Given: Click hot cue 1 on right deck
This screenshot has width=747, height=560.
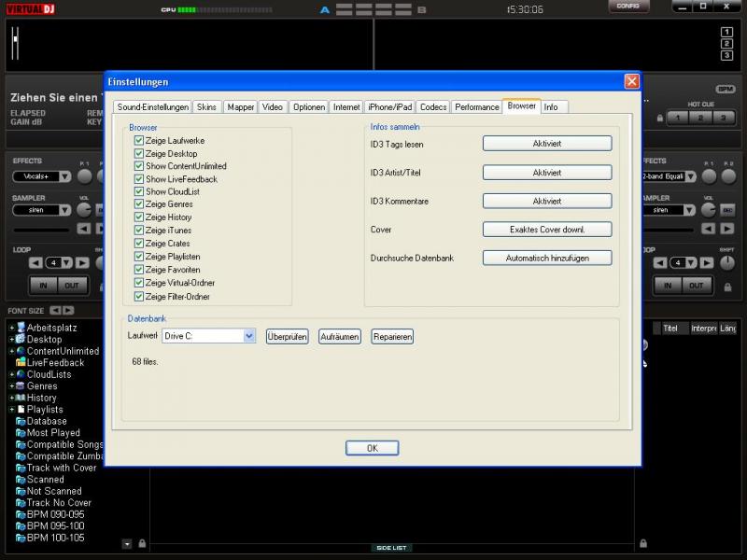Looking at the screenshot, I should point(679,118).
